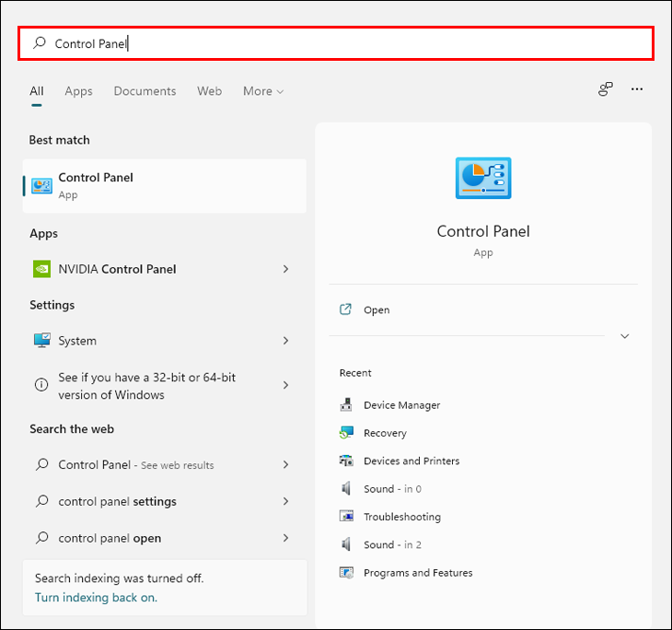Open Devices and Printers recent item

(411, 461)
